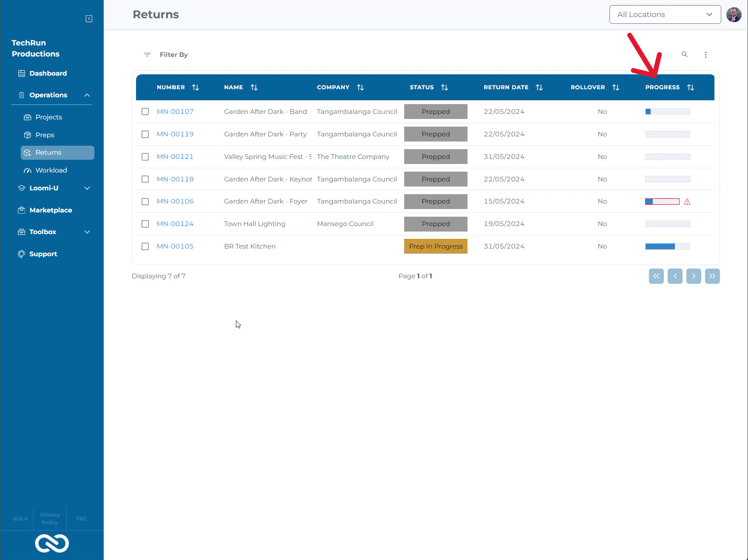Screen dimensions: 748x560
Task: Tick the checkbox for MN-00121
Action: click(x=145, y=157)
